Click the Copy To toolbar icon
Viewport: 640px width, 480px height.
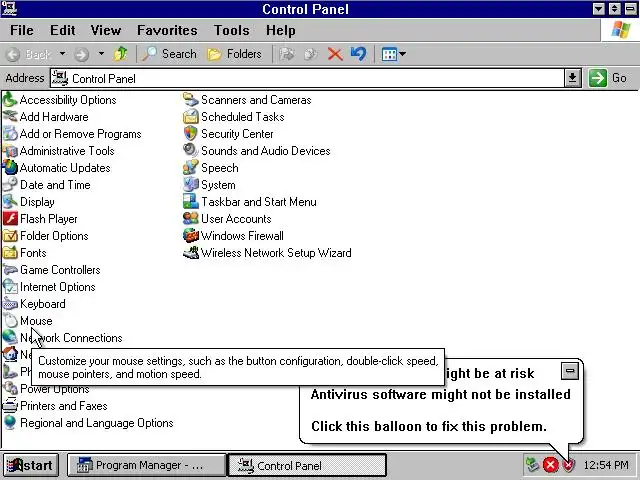point(311,54)
